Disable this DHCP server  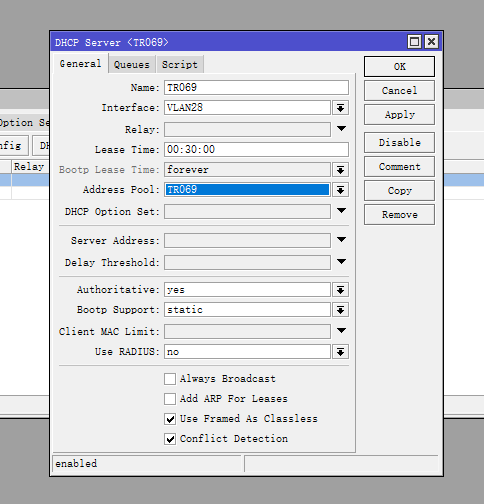[399, 143]
